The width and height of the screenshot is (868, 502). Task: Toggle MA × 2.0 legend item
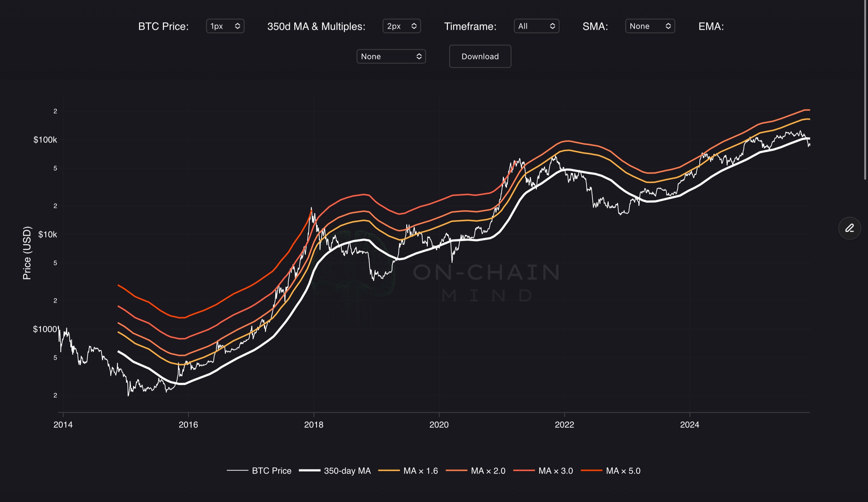(488, 471)
